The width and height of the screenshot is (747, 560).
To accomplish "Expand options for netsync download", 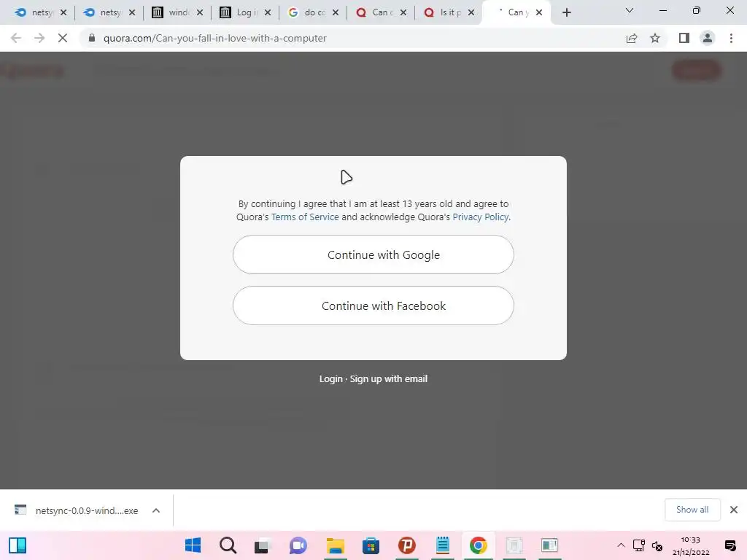I will click(156, 510).
